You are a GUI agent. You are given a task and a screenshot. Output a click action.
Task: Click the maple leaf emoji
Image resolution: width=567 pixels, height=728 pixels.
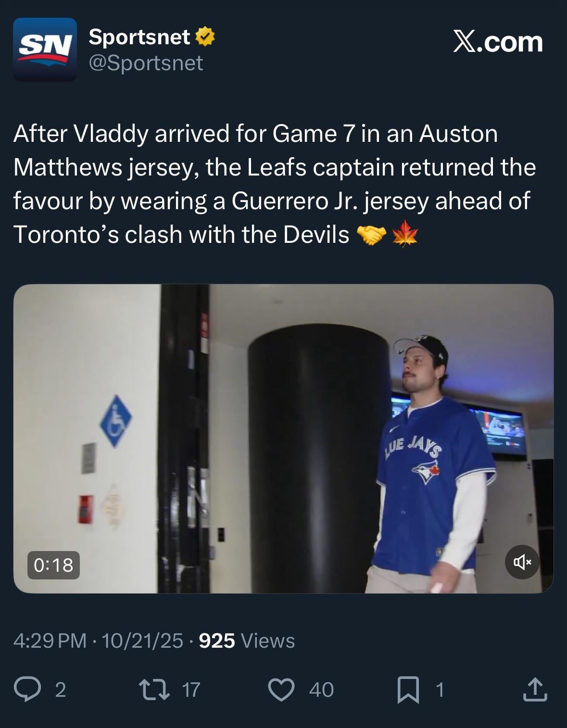[405, 234]
